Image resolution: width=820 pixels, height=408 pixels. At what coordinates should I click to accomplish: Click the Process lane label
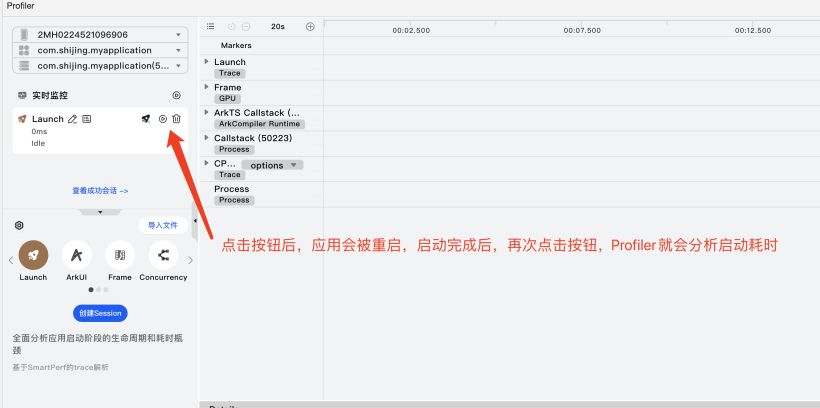(x=232, y=189)
